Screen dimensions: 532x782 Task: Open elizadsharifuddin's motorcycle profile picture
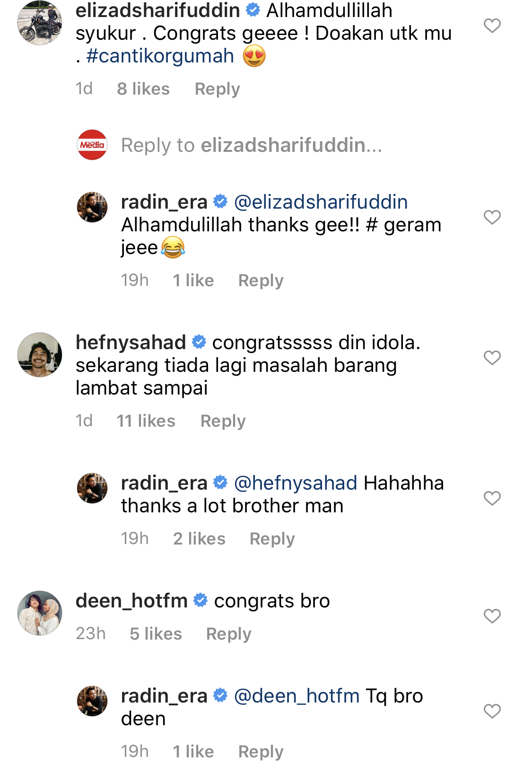click(x=40, y=23)
